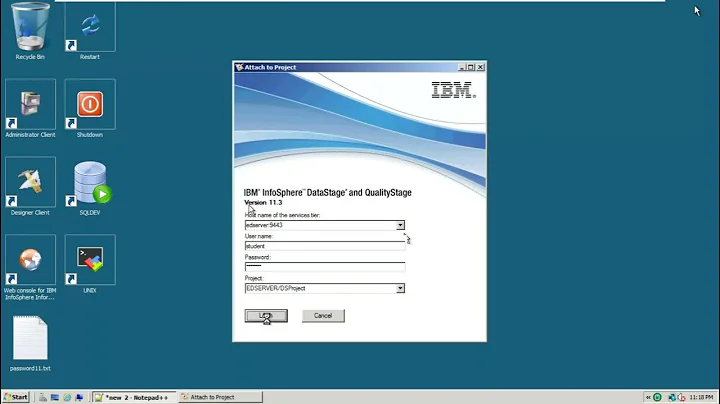Click the 'Version 11.3' text

click(263, 202)
